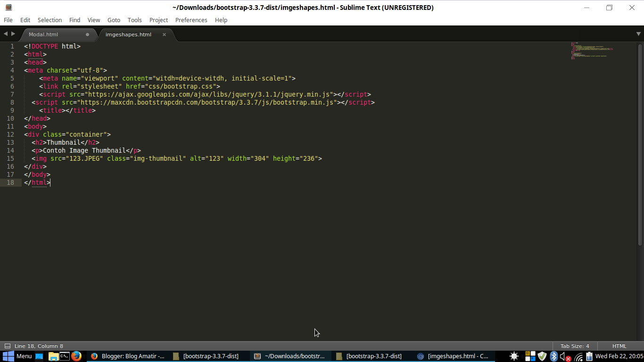Image resolution: width=644 pixels, height=362 pixels.
Task: Click the "123.JPEG" image source value
Action: pyautogui.click(x=84, y=158)
